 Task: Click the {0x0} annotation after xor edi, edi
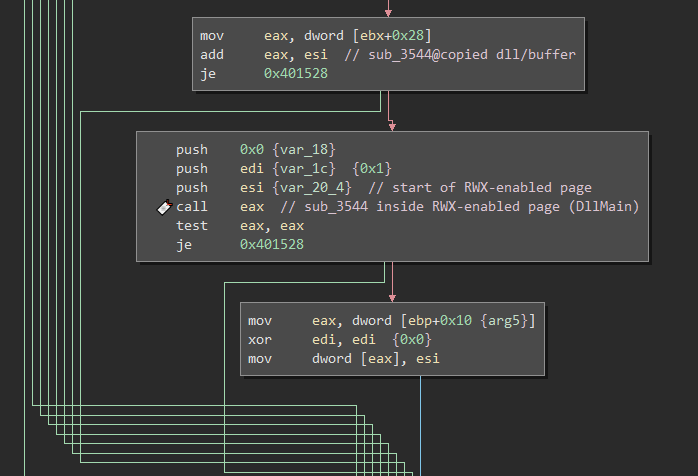[x=412, y=340]
